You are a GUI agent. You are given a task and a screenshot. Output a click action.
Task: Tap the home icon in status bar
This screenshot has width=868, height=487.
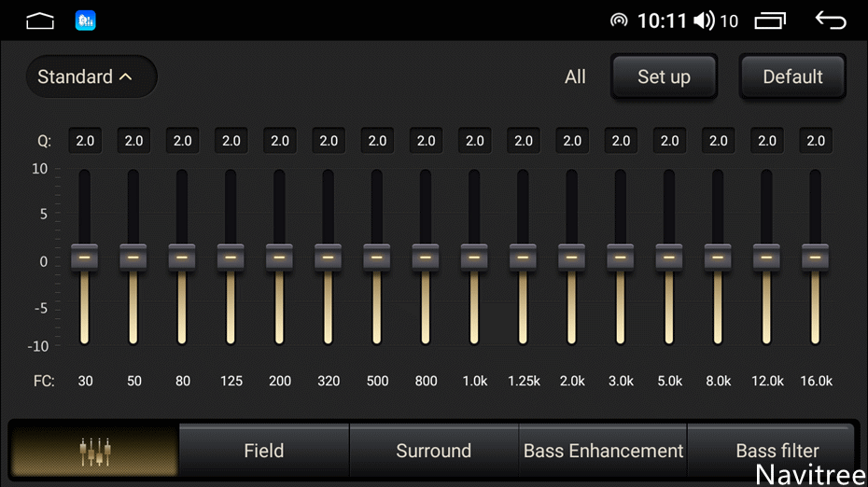click(40, 21)
